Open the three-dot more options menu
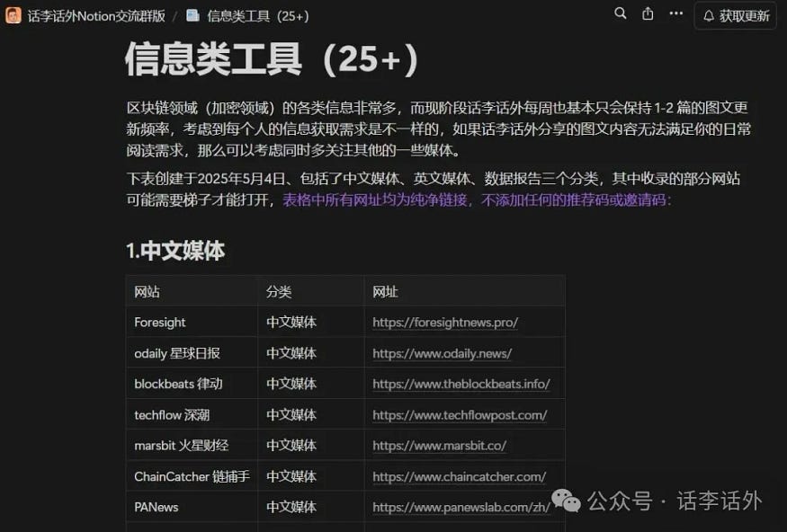 click(676, 13)
